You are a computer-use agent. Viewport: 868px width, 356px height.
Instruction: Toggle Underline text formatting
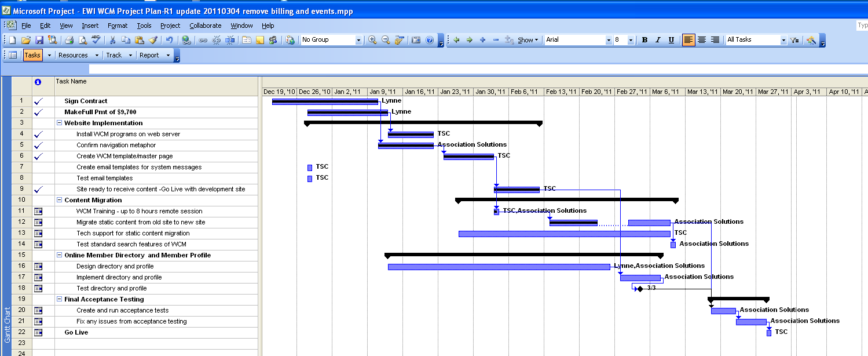(671, 40)
